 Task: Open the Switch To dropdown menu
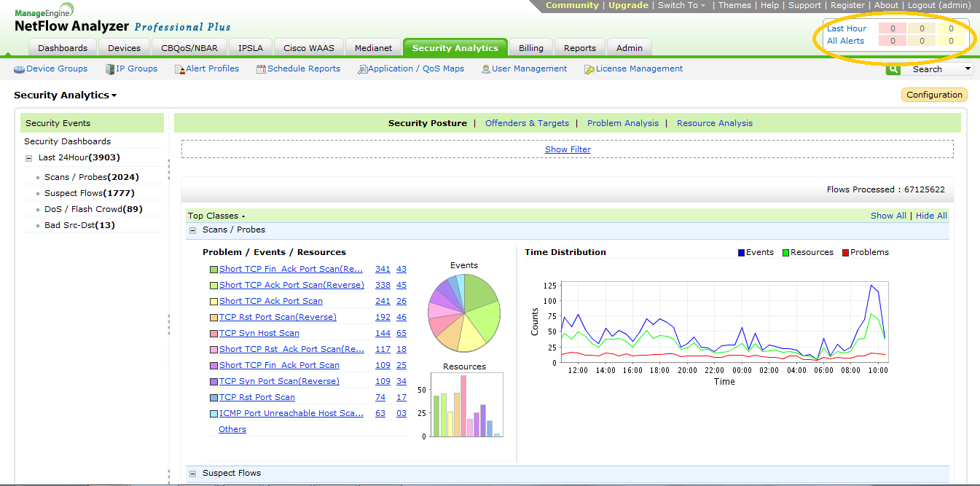coord(681,5)
